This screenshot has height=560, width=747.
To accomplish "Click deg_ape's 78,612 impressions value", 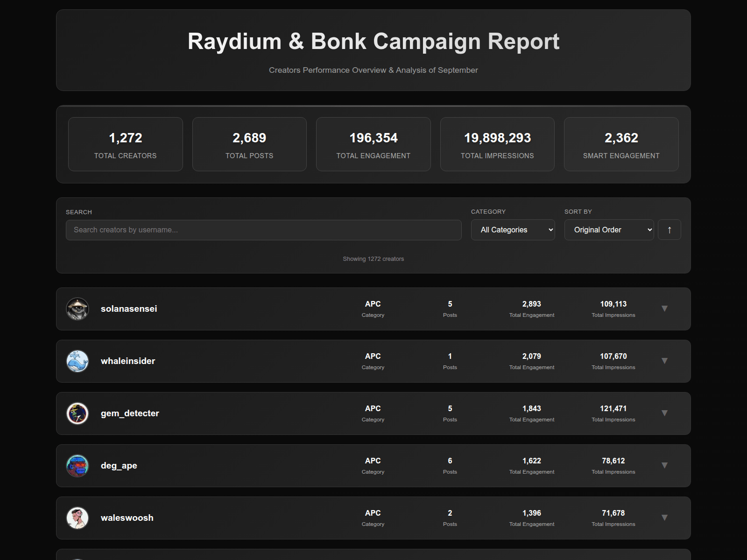I will (x=613, y=461).
